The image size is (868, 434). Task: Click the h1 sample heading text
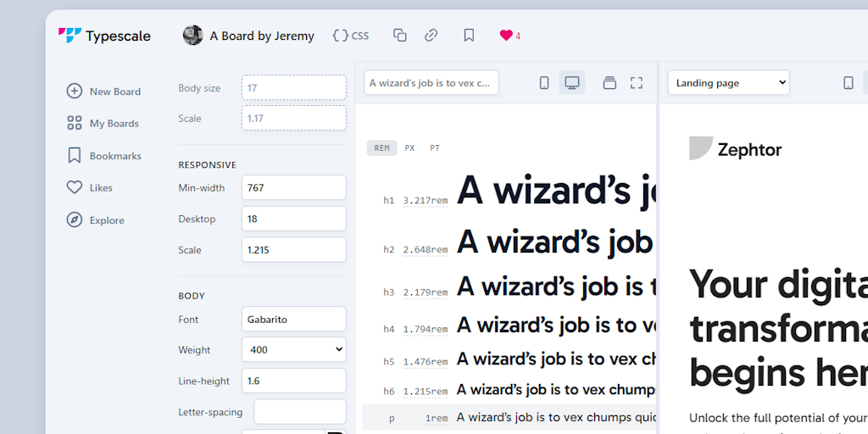[x=556, y=191]
